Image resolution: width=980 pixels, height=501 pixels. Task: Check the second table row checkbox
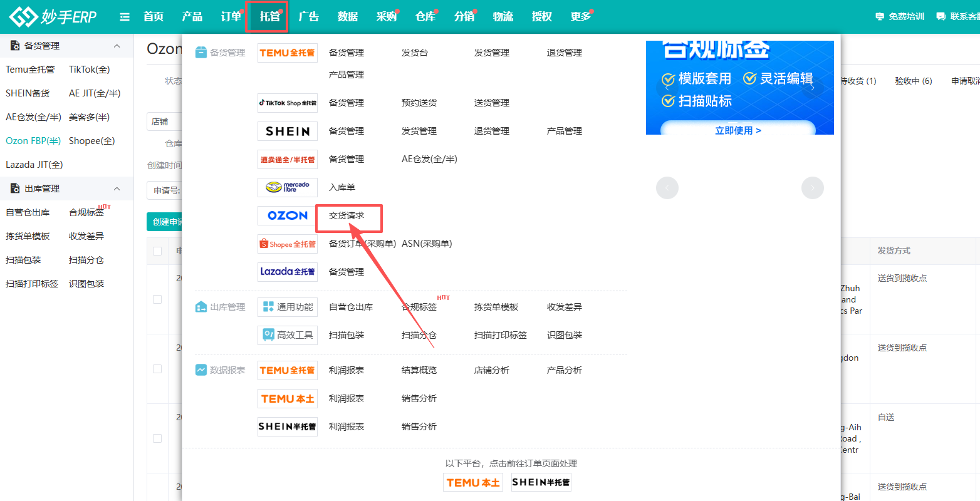pyautogui.click(x=157, y=369)
